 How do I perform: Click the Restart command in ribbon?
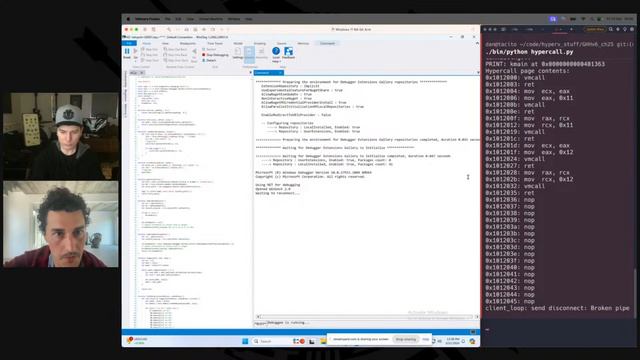pyautogui.click(x=209, y=49)
